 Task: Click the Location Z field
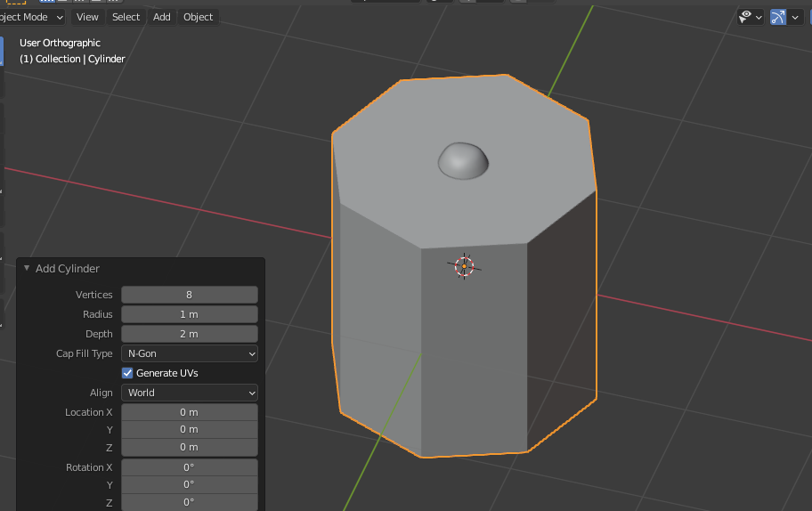[x=189, y=447]
